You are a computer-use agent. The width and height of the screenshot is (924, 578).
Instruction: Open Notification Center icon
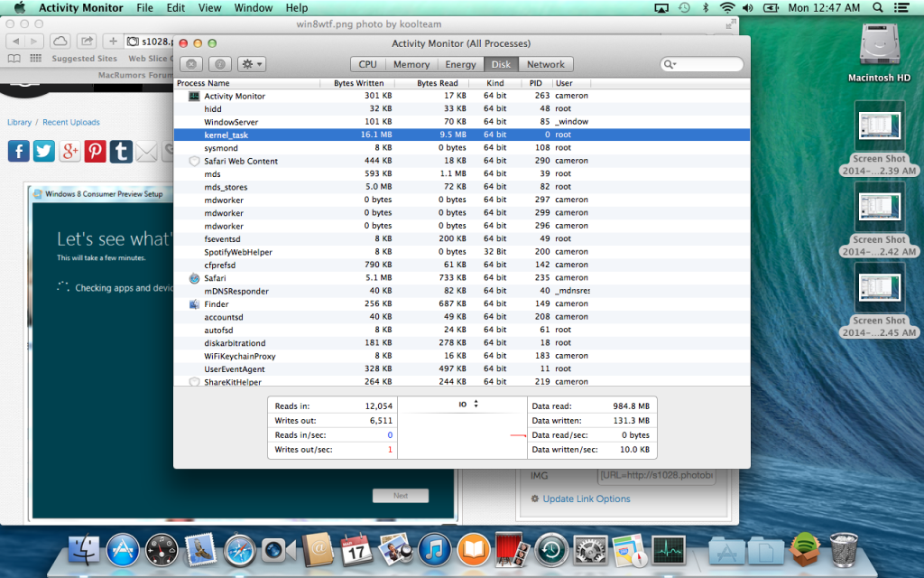click(901, 7)
